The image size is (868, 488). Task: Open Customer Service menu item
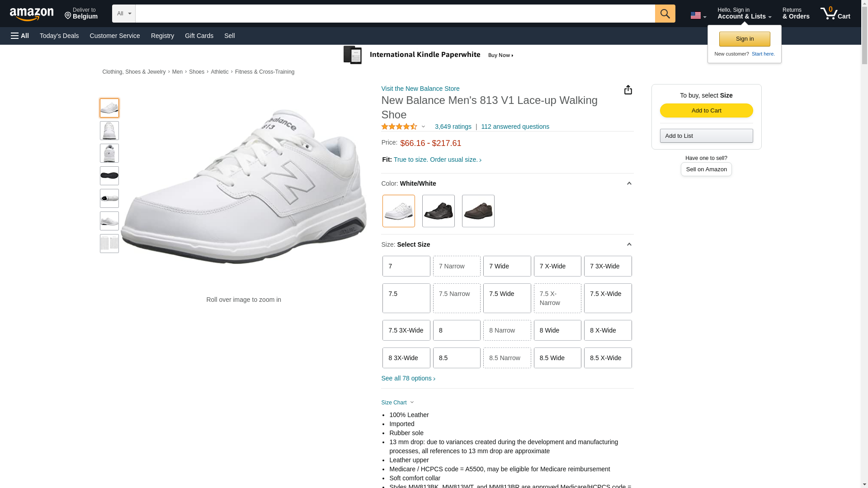115,36
